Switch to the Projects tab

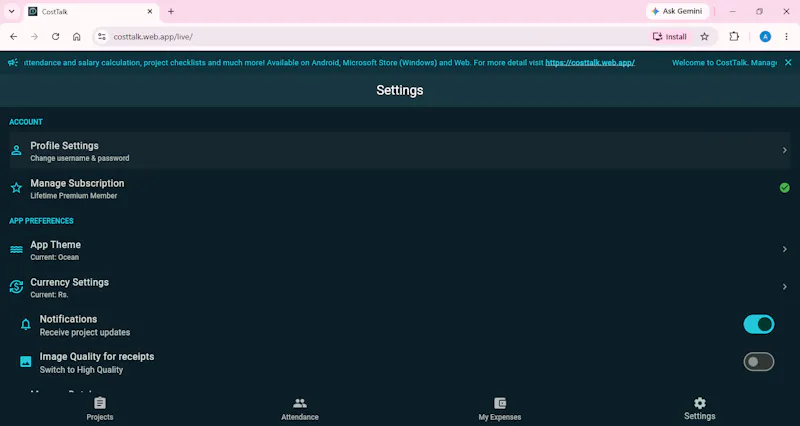tap(100, 409)
